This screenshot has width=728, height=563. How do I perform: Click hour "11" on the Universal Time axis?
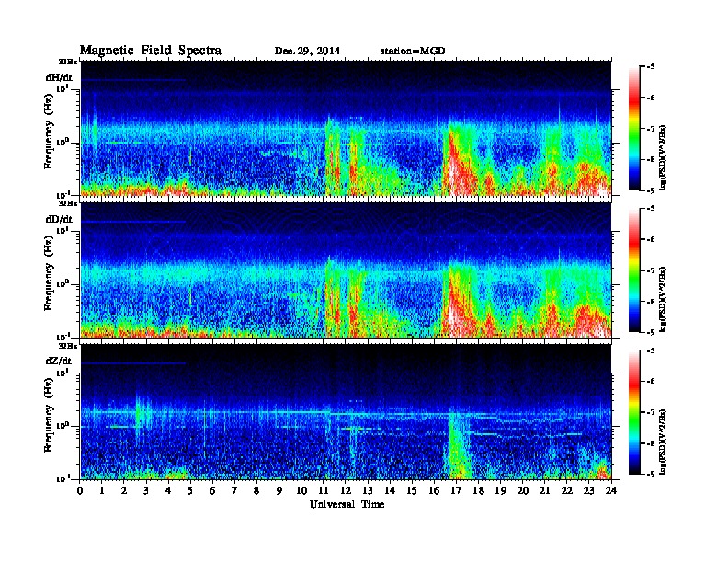(324, 491)
